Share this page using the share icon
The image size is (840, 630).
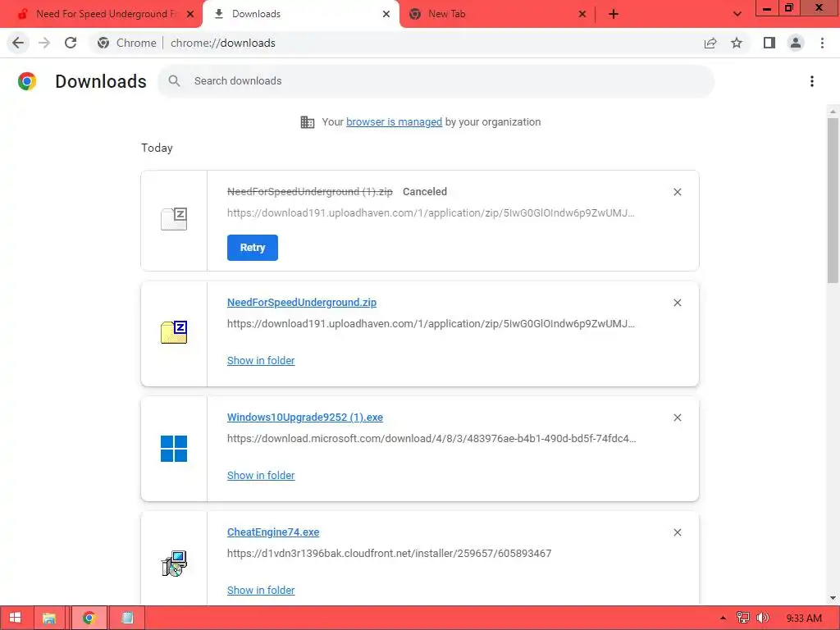pos(710,43)
